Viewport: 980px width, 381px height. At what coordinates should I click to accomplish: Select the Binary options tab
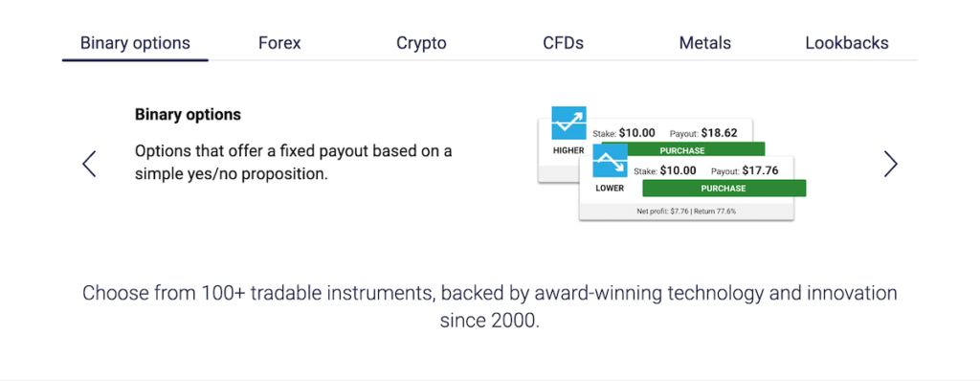(x=135, y=43)
